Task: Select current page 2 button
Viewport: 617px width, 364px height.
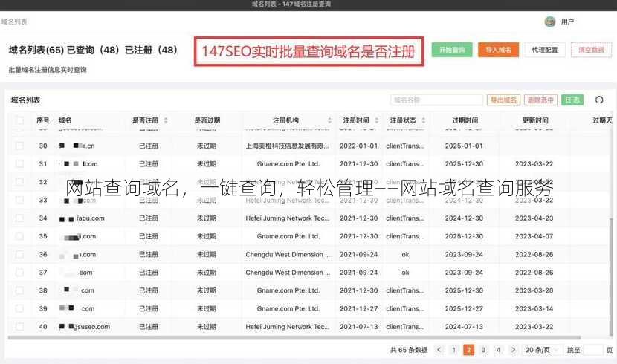Action: (x=468, y=349)
